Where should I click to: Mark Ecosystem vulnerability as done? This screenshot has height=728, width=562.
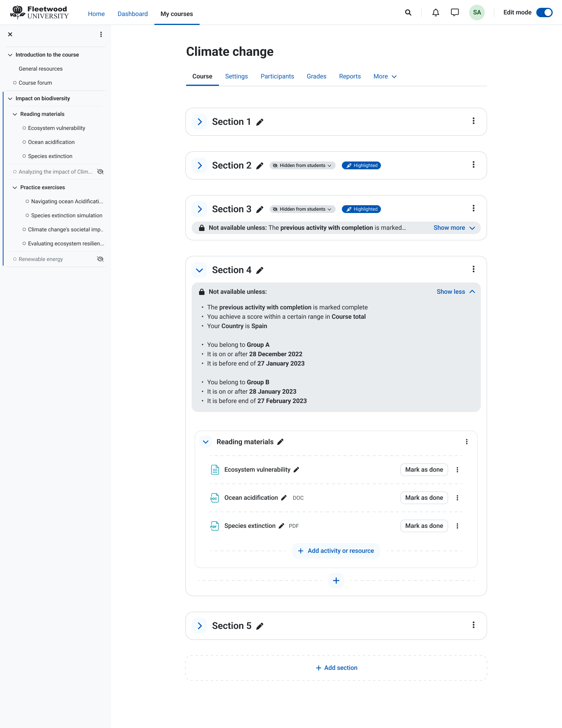[424, 470]
